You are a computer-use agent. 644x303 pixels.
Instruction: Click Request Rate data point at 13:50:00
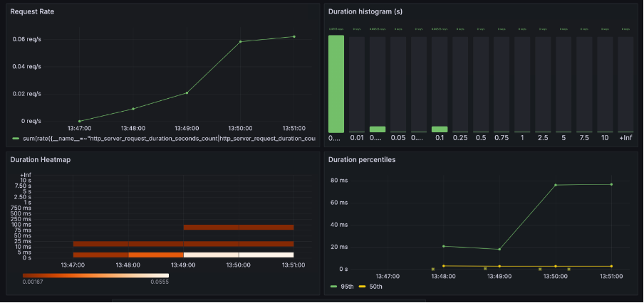pos(240,41)
